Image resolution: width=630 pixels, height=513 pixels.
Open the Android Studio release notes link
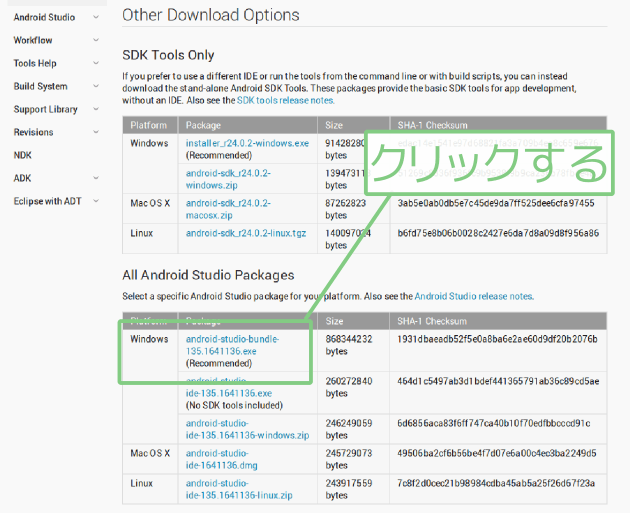pos(474,296)
